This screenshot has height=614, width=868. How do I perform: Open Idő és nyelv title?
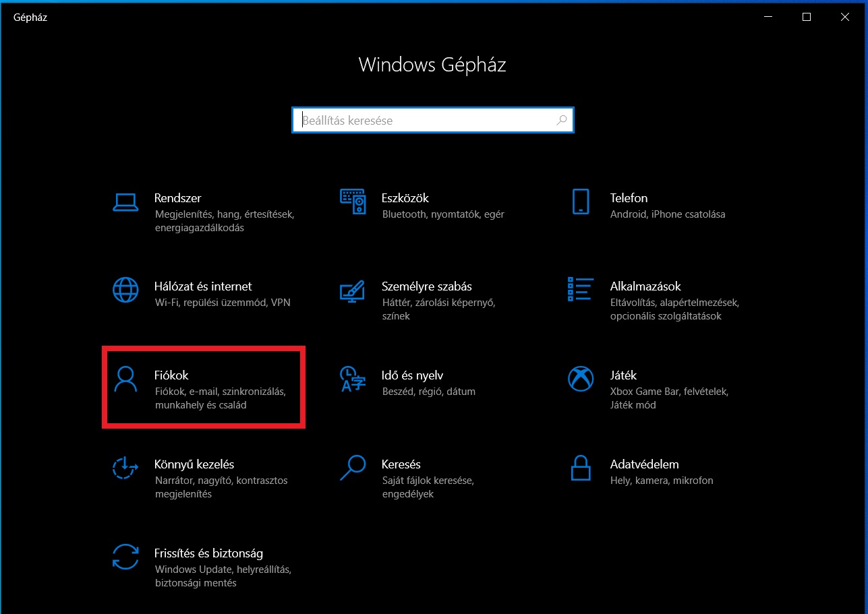coord(412,375)
